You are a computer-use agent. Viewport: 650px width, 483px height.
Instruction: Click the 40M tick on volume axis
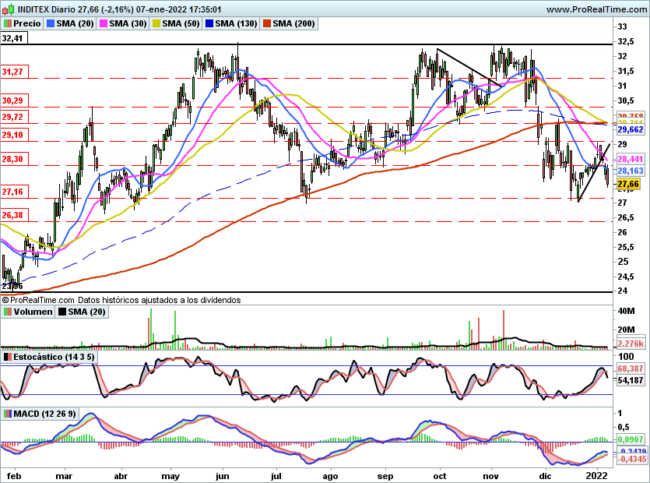(626, 311)
